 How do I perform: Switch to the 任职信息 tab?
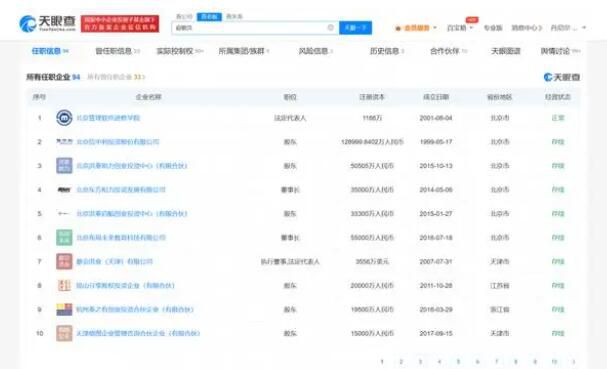(50, 51)
